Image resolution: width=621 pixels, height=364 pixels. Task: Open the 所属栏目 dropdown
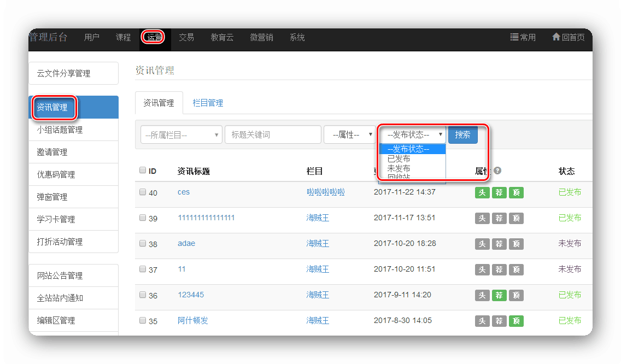(x=181, y=135)
